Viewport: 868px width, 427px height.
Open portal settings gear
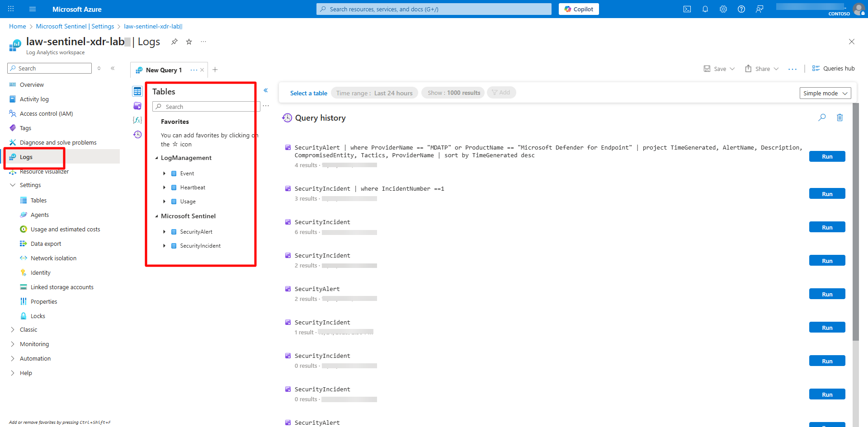pos(723,9)
